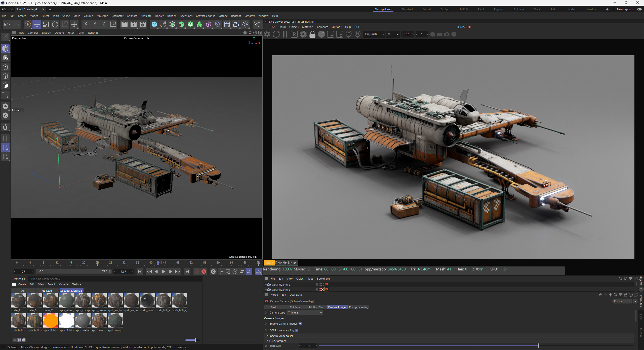Image resolution: width=644 pixels, height=350 pixels.
Task: Click the Live Viewer render lock icon
Action: [x=312, y=34]
